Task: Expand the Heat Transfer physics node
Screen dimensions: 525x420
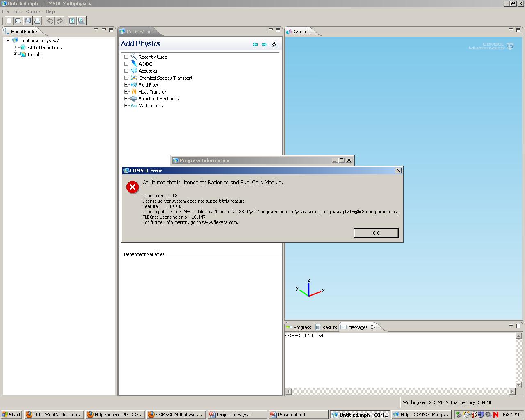Action: click(126, 92)
